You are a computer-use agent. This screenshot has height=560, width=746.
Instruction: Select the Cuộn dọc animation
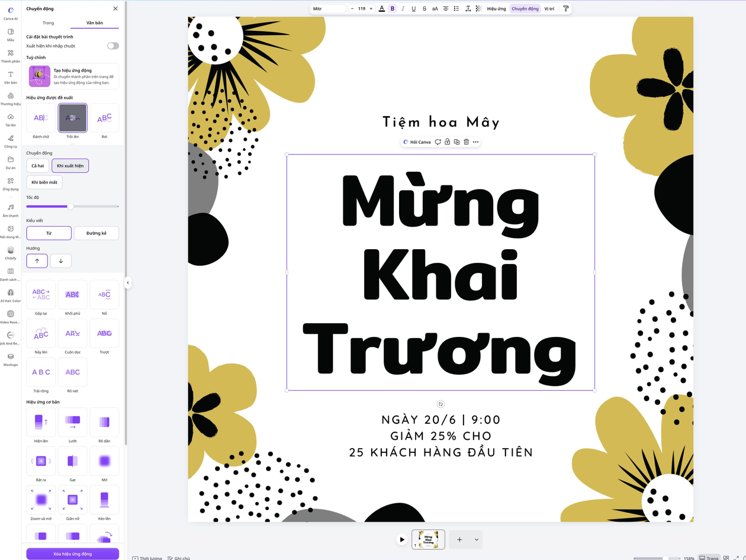[x=73, y=333]
